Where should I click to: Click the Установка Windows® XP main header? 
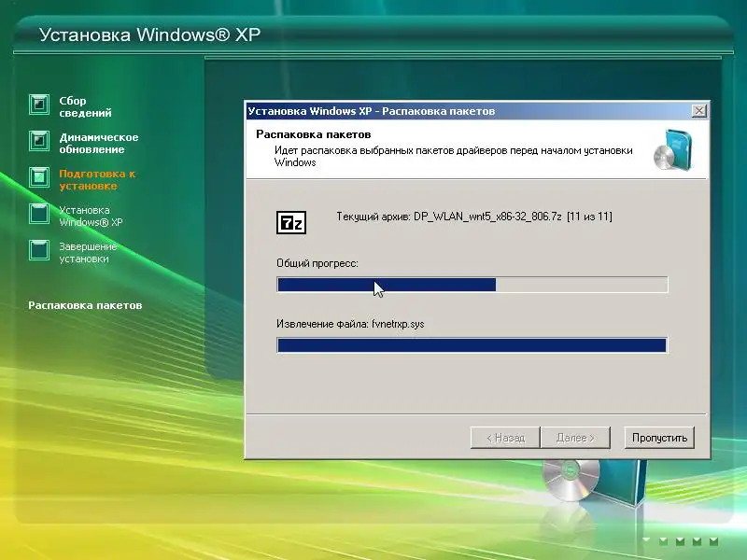click(149, 35)
